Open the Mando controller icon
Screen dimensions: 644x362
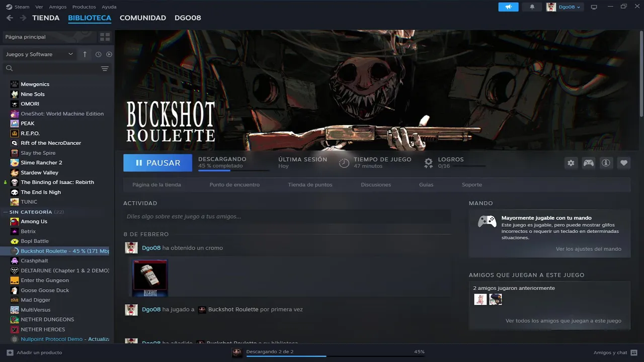pyautogui.click(x=487, y=221)
